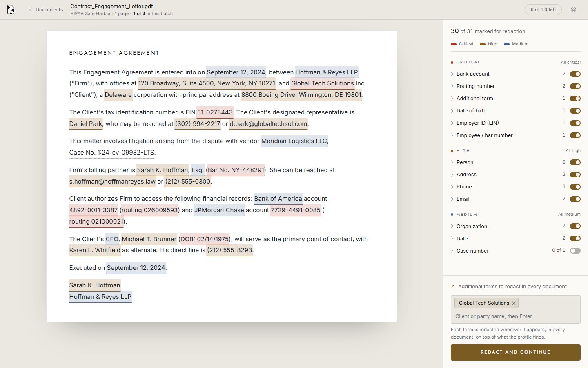Expand the Employer ID (EIN) category

tap(452, 123)
